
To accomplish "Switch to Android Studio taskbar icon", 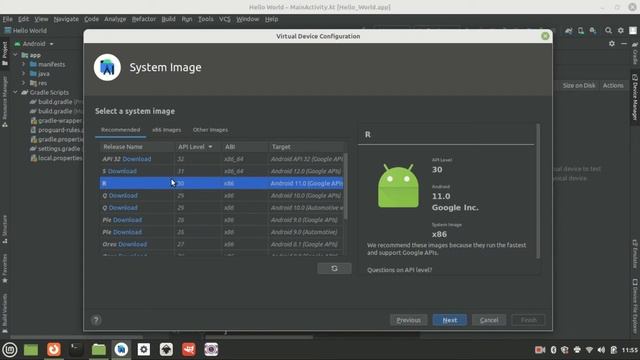I will coord(121,349).
